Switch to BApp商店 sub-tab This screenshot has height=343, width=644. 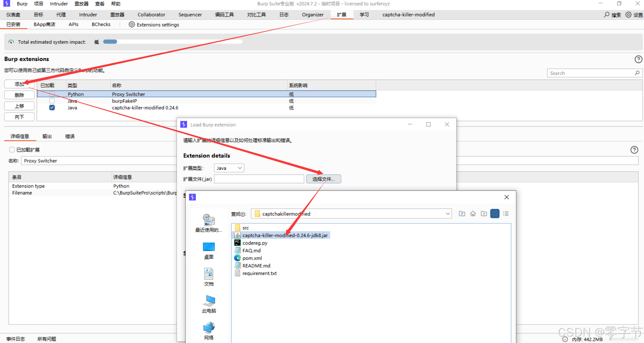click(44, 25)
